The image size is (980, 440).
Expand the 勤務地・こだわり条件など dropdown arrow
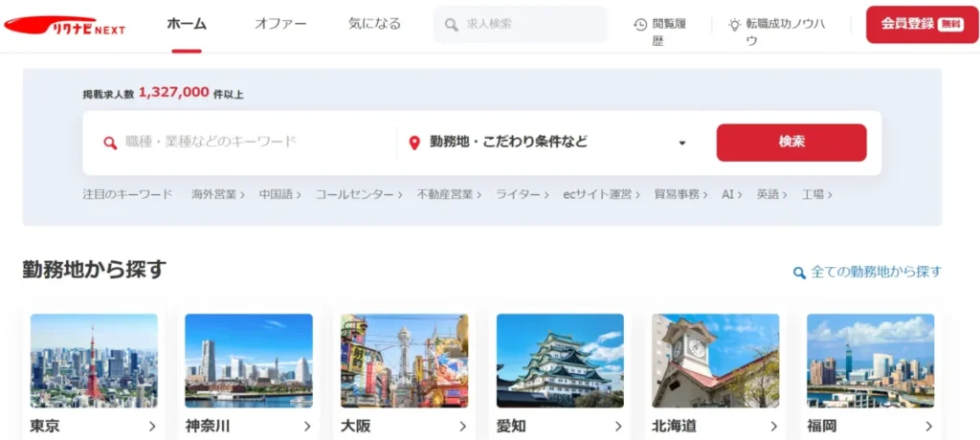tap(682, 143)
